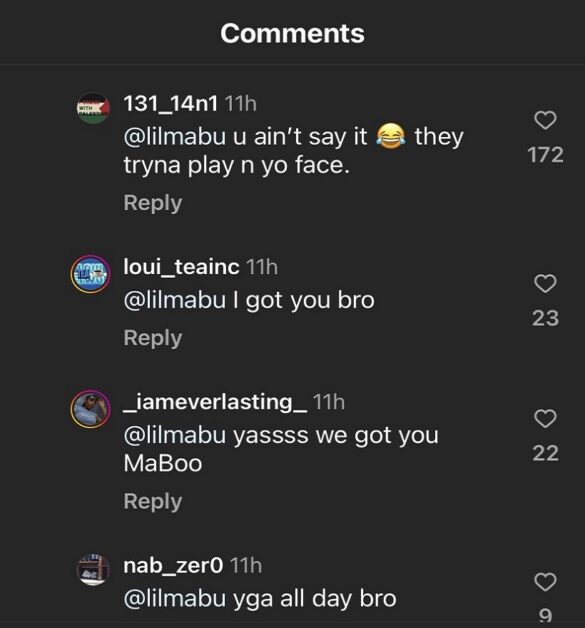Go to _iameverlasting_ username profile

pyautogui.click(x=215, y=402)
